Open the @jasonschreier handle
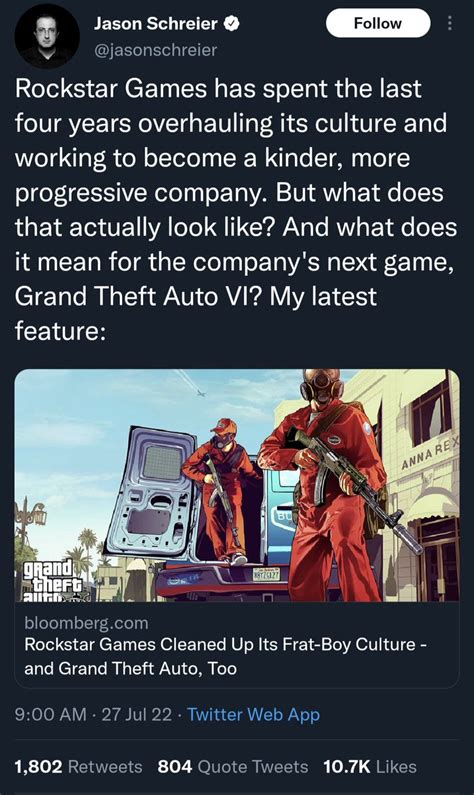This screenshot has width=474, height=795. (x=155, y=50)
